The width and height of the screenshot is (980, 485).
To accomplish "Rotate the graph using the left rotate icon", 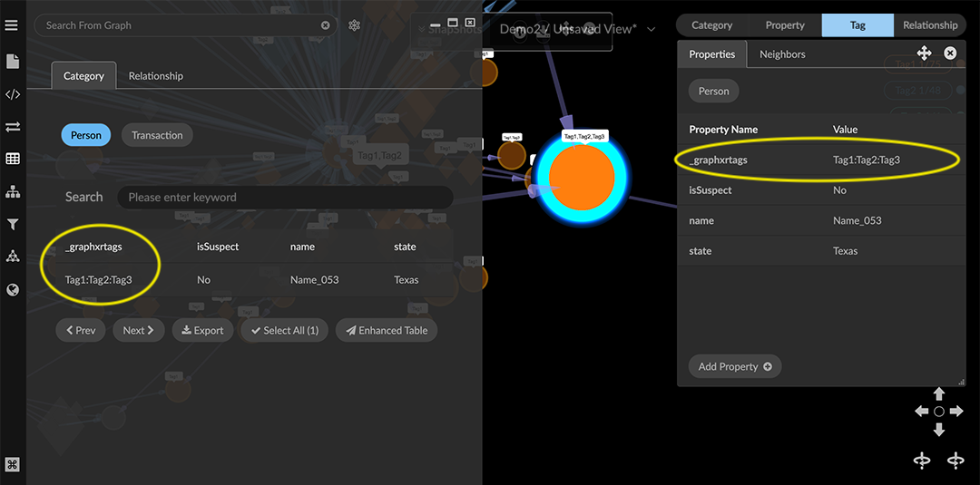I will [921, 461].
